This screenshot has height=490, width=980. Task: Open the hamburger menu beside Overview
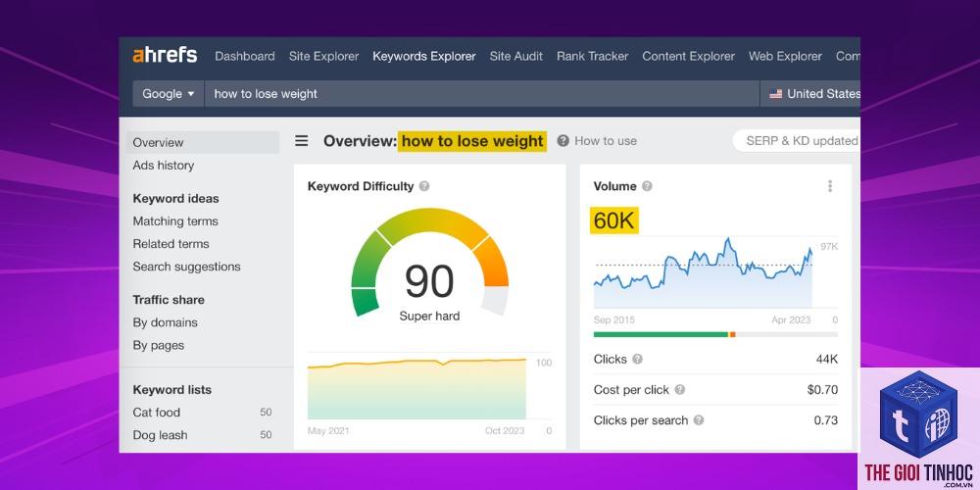click(x=301, y=140)
